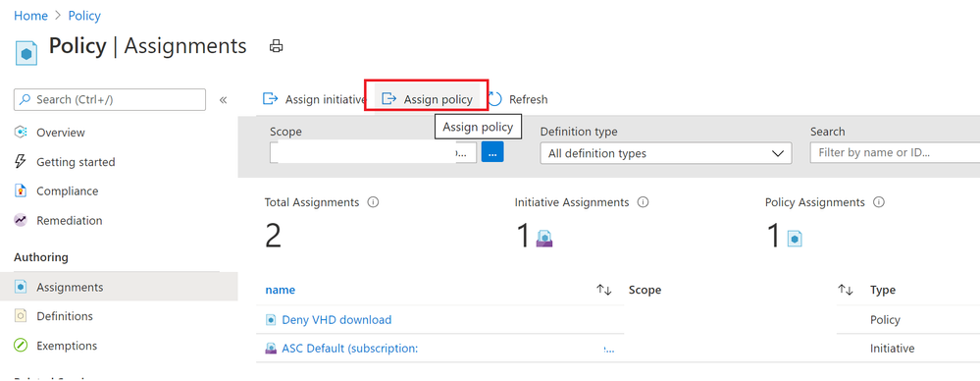Click the Assign policy button
Image resolution: width=980 pixels, height=381 pixels.
click(428, 99)
